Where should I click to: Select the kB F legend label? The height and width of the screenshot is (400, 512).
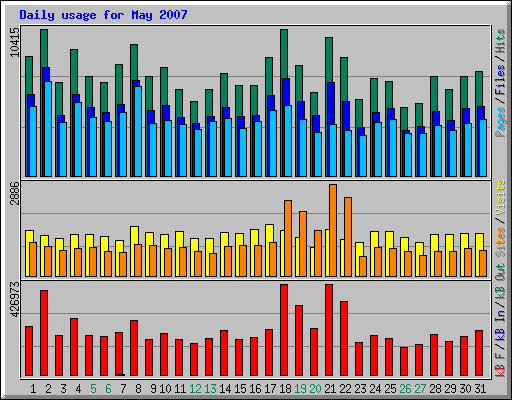(x=500, y=365)
